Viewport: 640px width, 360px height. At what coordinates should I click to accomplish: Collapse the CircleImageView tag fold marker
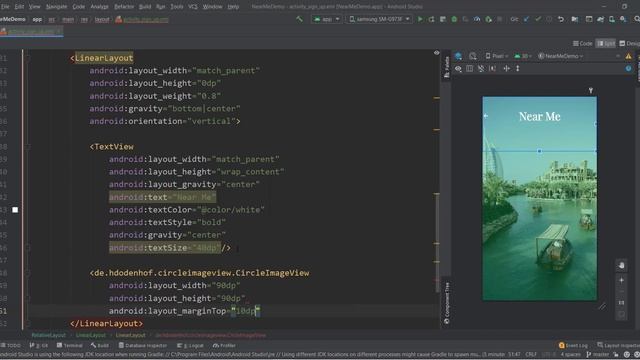tap(28, 273)
